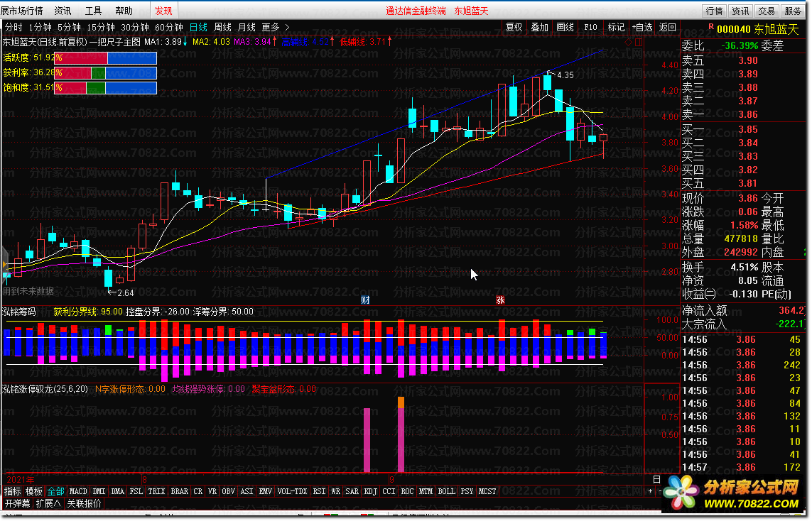Activate the 画线 drawing tool
The height and width of the screenshot is (521, 812).
pyautogui.click(x=565, y=27)
